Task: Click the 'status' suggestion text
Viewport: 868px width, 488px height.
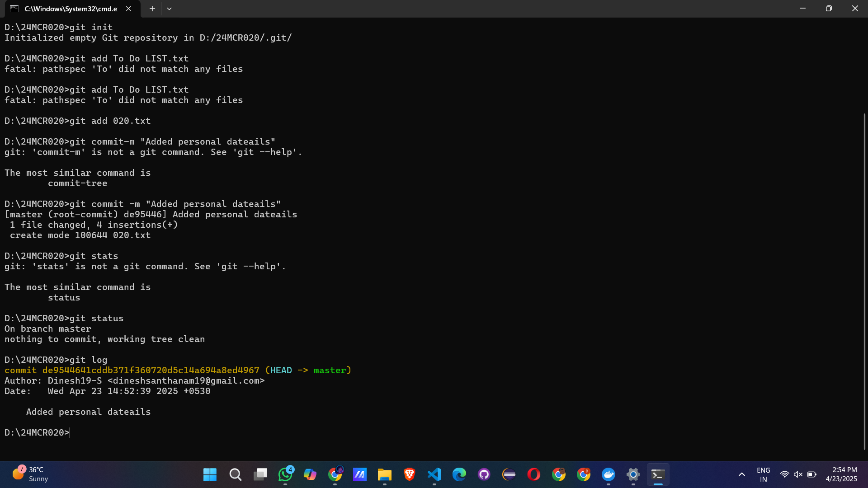Action: tap(64, 297)
